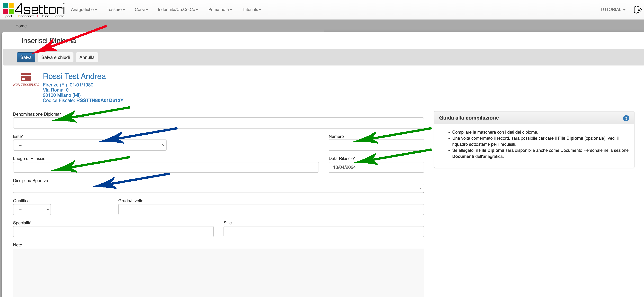The image size is (644, 297).
Task: Open the Qualifica dropdown
Action: 32,209
